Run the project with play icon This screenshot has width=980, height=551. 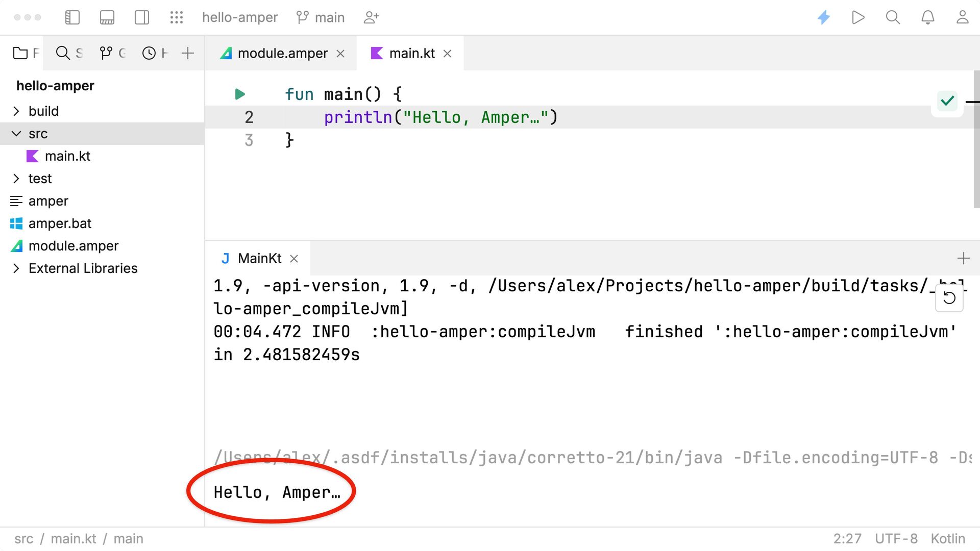[859, 17]
